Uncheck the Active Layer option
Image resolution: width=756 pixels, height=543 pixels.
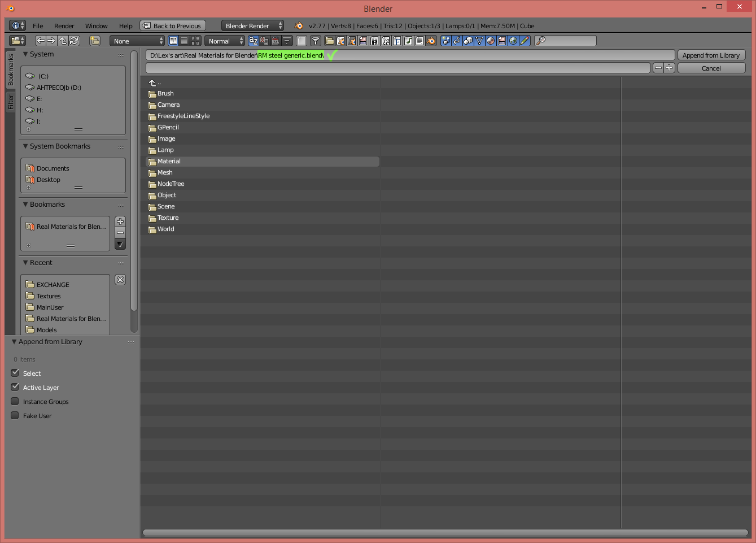click(x=15, y=387)
